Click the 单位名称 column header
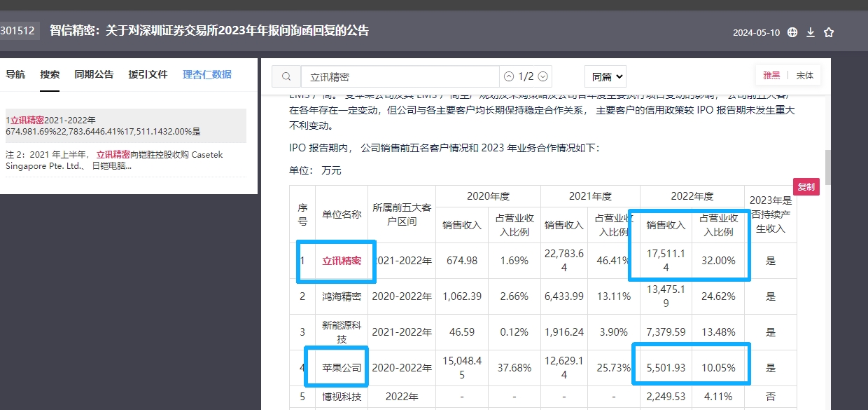868x410 pixels. 342,214
